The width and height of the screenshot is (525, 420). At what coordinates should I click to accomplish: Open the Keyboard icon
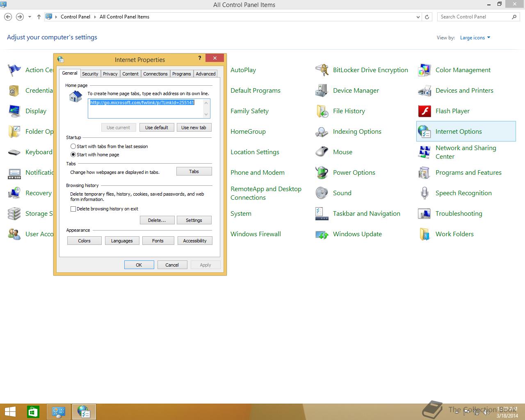coord(14,152)
